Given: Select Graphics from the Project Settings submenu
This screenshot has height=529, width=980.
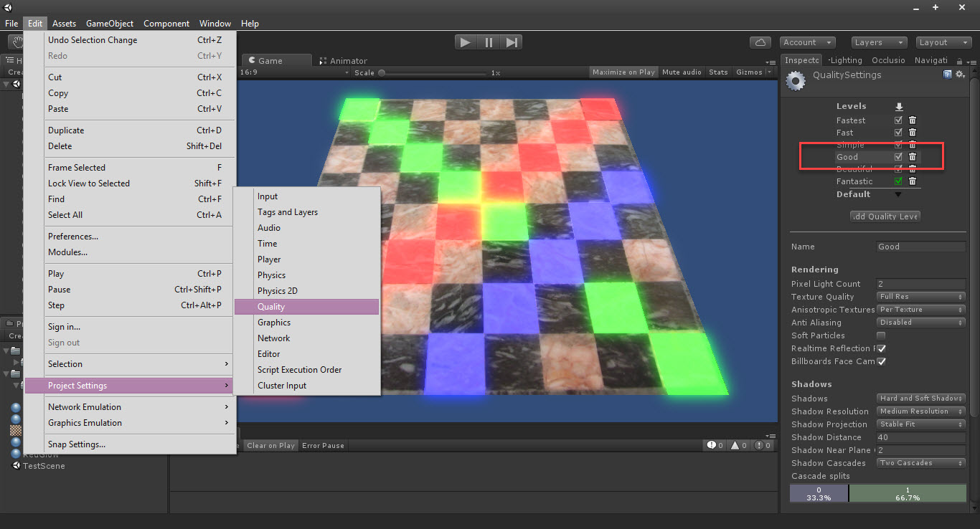Looking at the screenshot, I should tap(274, 323).
